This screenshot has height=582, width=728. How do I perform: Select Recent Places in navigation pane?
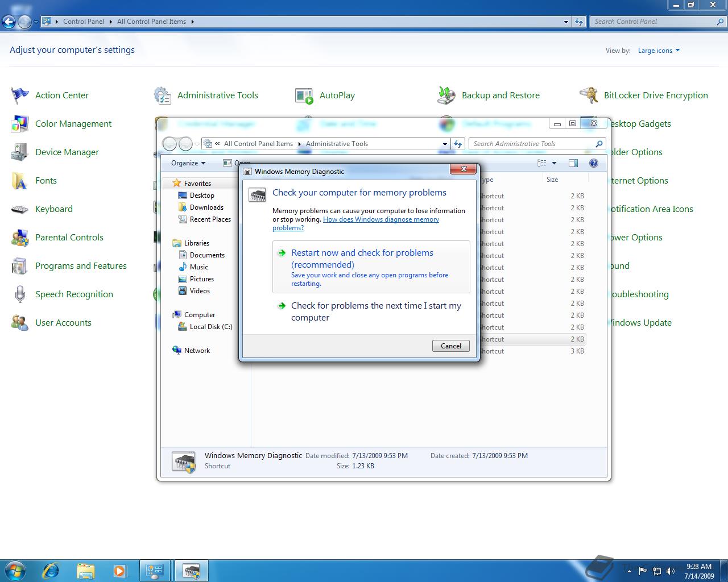click(210, 219)
